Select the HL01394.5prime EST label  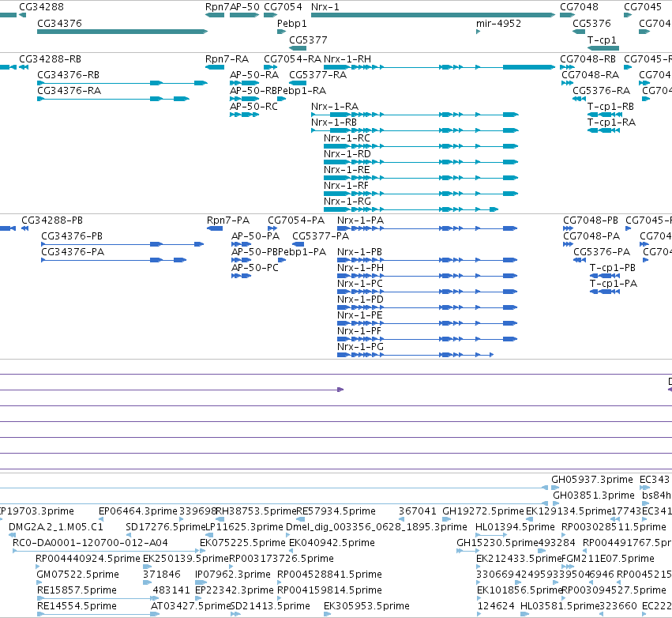[x=515, y=527]
